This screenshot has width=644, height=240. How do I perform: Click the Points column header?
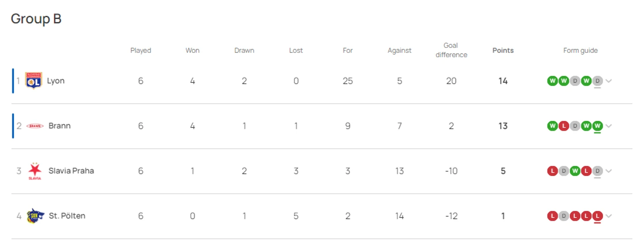(503, 50)
